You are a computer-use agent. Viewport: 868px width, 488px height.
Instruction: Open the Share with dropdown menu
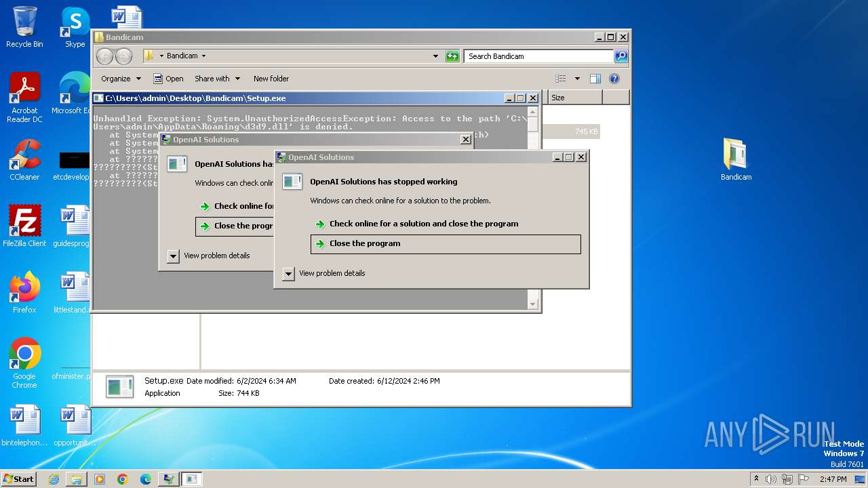point(217,79)
